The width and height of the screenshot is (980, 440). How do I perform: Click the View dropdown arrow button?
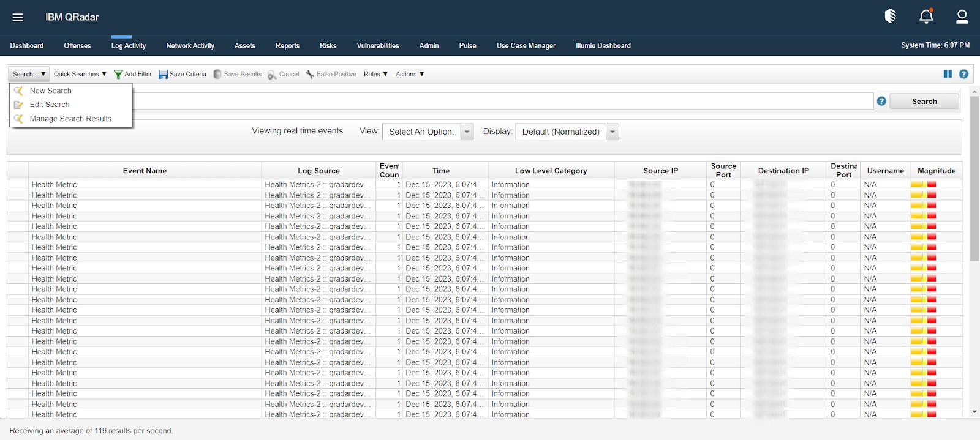pos(467,132)
